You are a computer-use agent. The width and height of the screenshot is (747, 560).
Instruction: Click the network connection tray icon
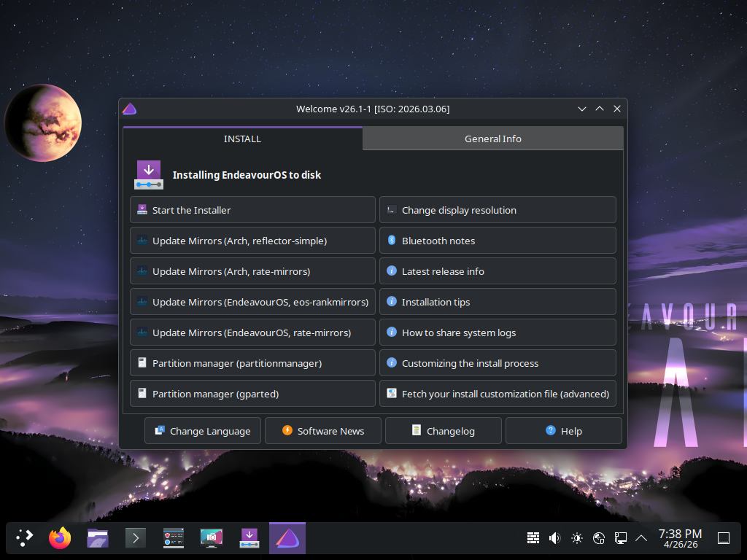point(620,538)
